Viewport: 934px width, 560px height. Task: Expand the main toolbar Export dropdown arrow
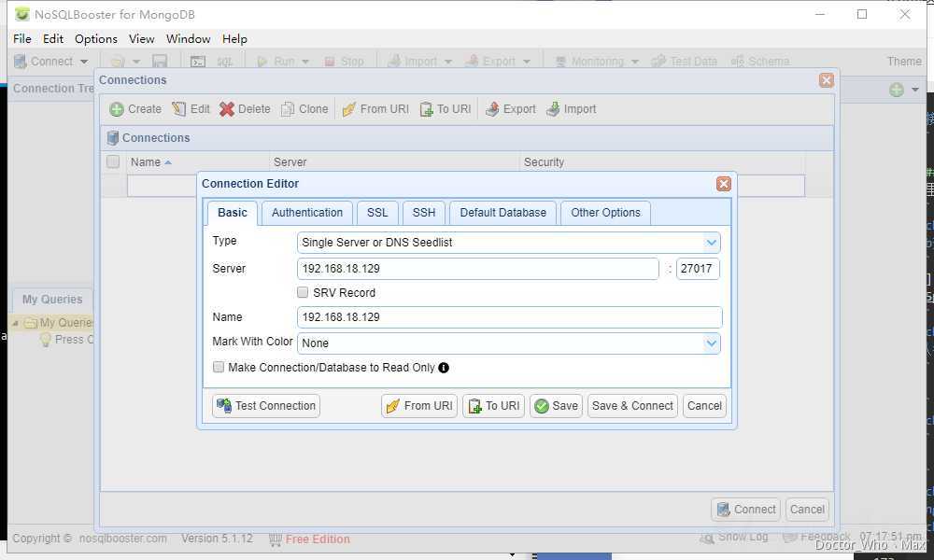point(527,62)
